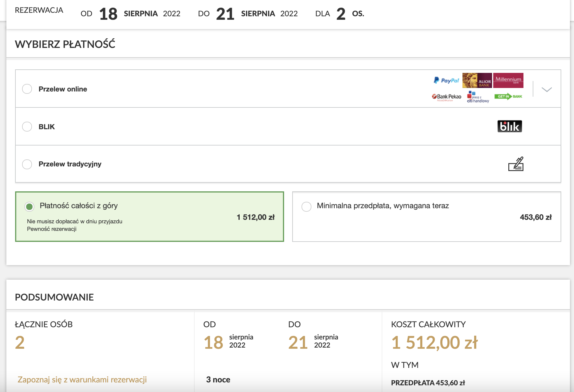This screenshot has height=392, width=574.
Task: Click the Alior Bank logo
Action: point(477,80)
